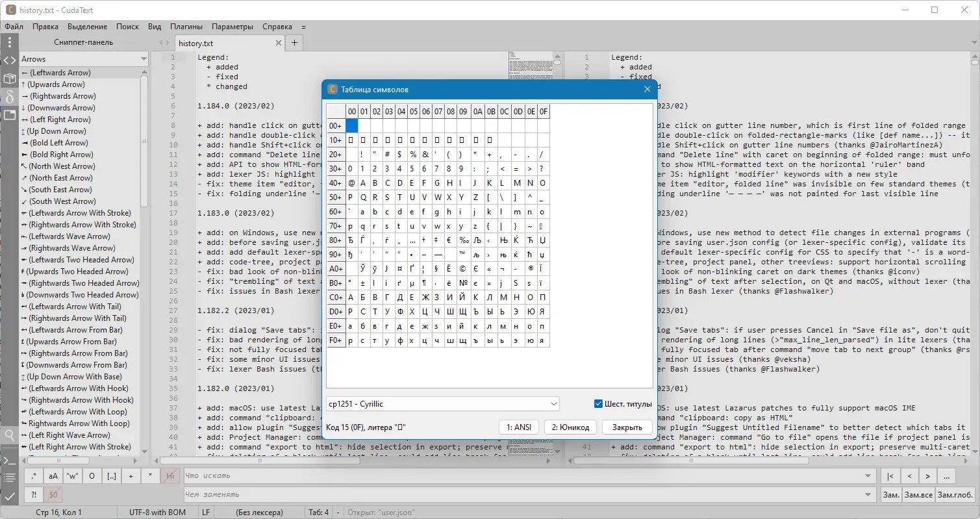Toggle the '*' tokens search option

(x=151, y=476)
